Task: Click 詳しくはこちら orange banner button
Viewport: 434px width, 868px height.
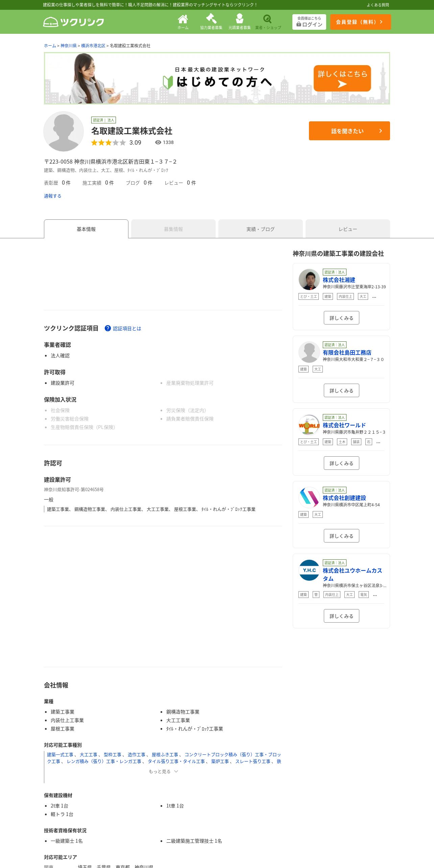Action: (x=342, y=78)
